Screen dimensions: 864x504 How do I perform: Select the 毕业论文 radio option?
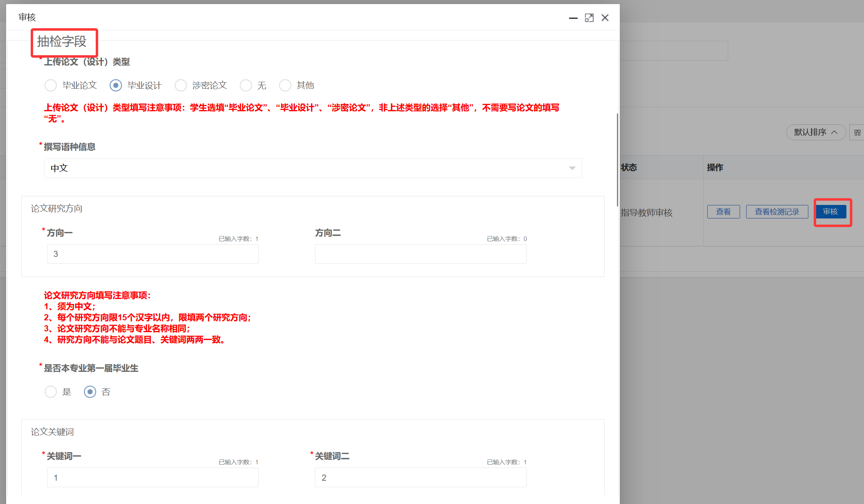coord(51,85)
